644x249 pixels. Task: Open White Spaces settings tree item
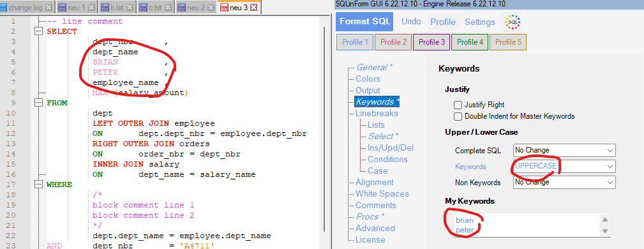[382, 194]
